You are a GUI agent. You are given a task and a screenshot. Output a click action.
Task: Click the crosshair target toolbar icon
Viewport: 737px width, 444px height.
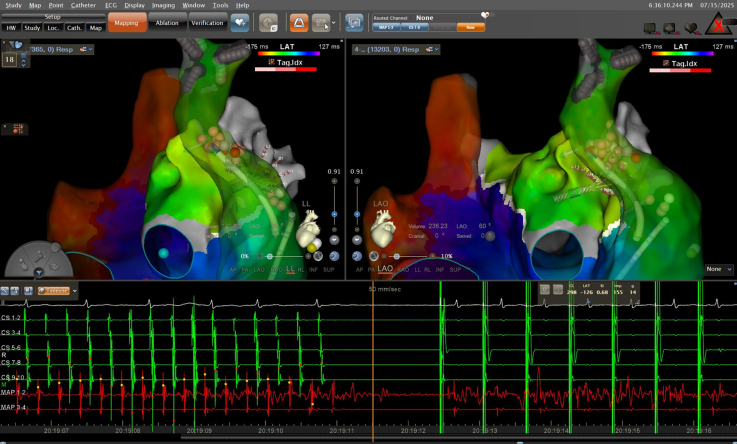(268, 23)
